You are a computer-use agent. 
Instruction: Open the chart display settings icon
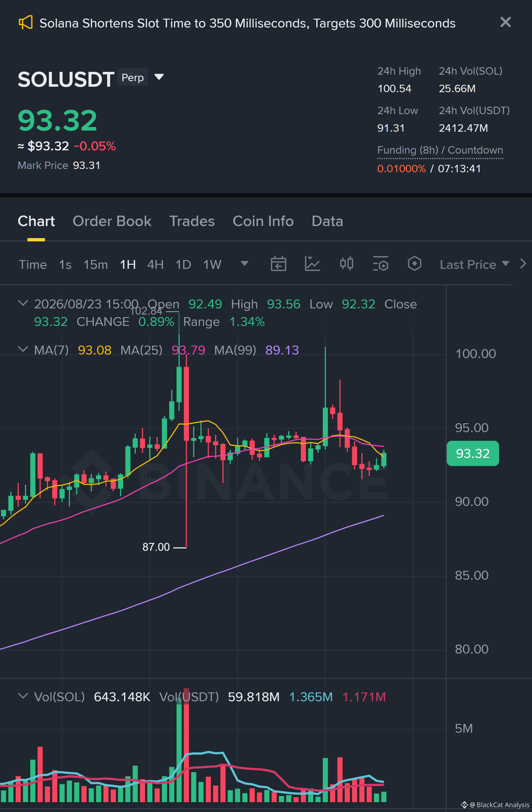[381, 264]
